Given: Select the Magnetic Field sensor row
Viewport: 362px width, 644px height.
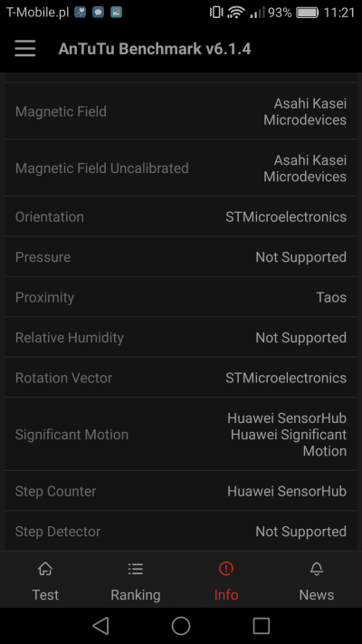Looking at the screenshot, I should coord(181,111).
